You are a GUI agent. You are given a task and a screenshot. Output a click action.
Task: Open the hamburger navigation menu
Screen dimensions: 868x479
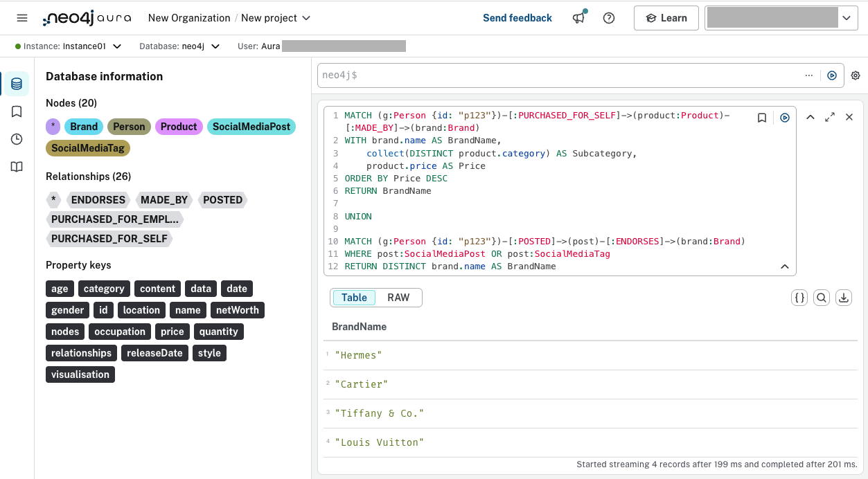(21, 18)
